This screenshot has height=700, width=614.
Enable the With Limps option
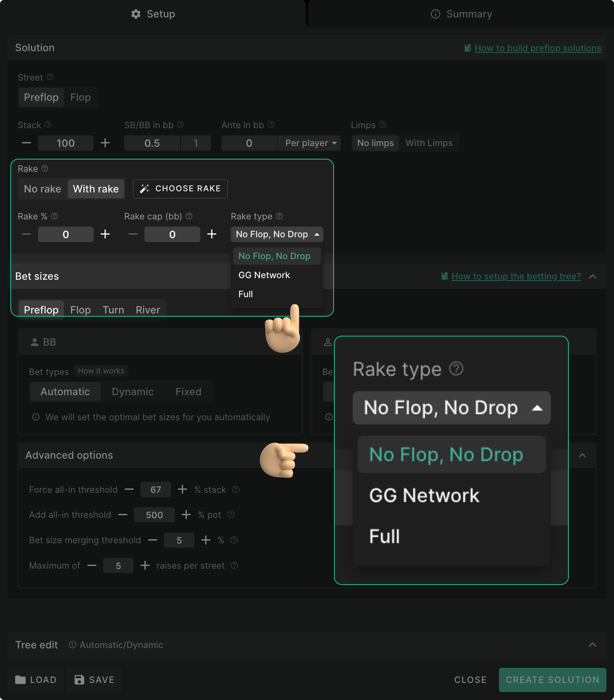[x=429, y=143]
